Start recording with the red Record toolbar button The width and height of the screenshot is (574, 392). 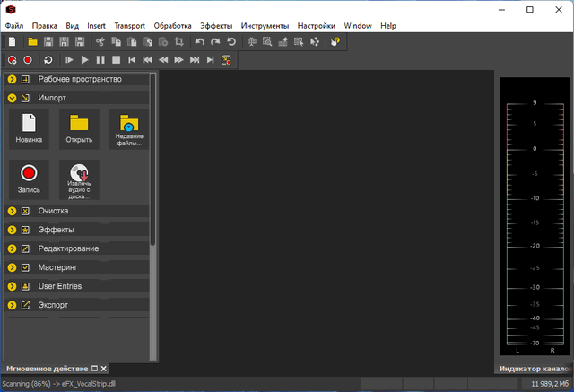point(28,60)
